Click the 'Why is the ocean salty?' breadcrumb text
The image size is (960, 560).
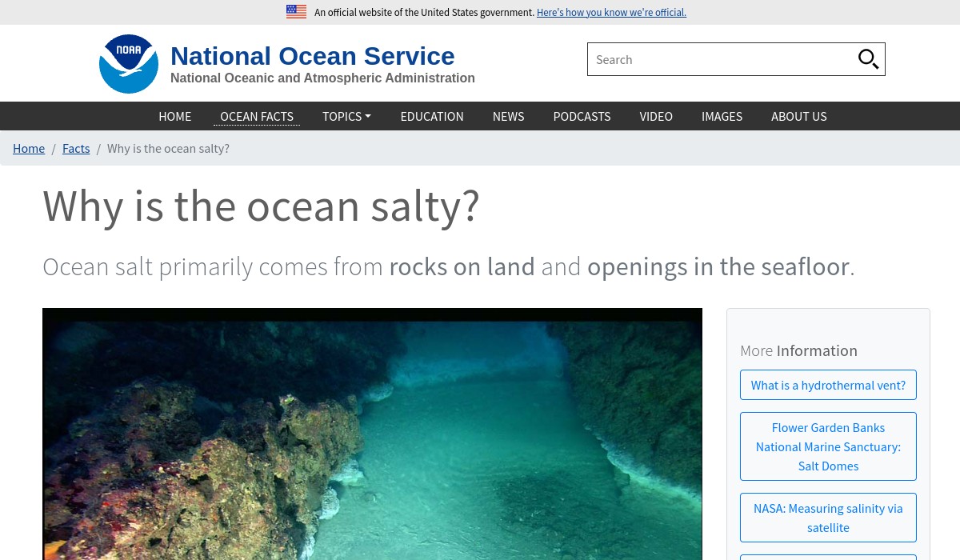point(168,148)
